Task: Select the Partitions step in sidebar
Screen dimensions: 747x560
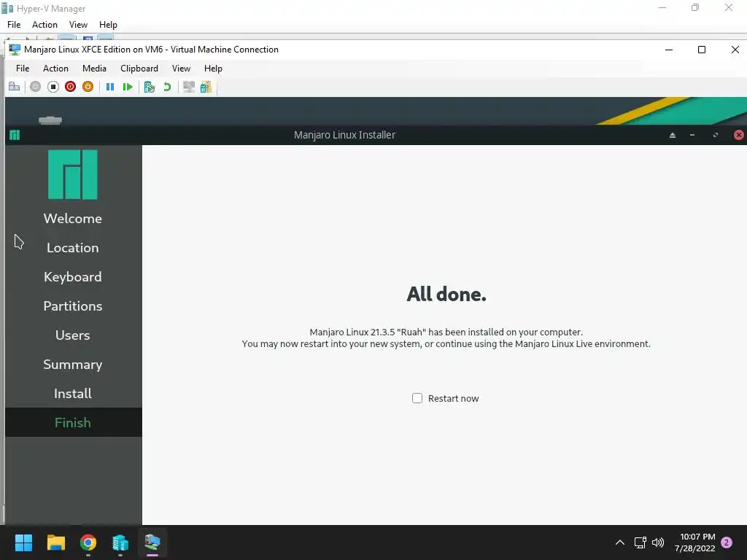Action: point(73,306)
